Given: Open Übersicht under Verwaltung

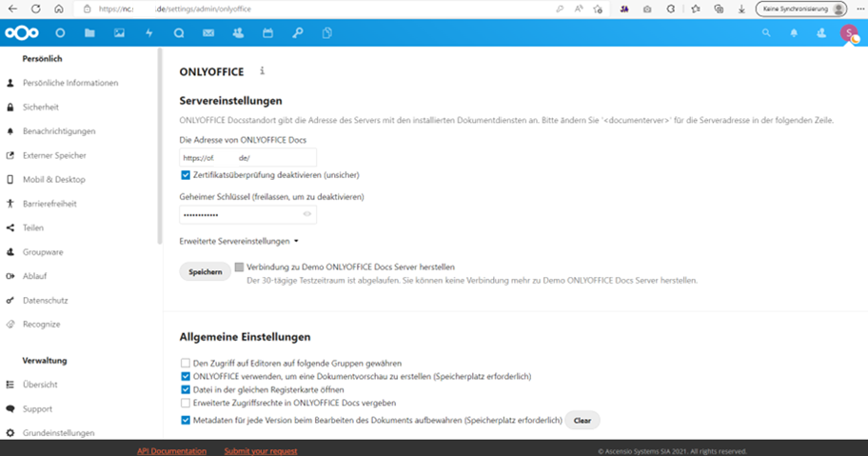Looking at the screenshot, I should (x=40, y=385).
